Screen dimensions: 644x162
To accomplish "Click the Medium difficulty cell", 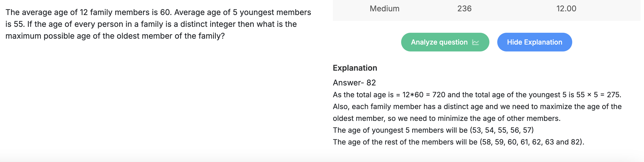I will tap(384, 9).
